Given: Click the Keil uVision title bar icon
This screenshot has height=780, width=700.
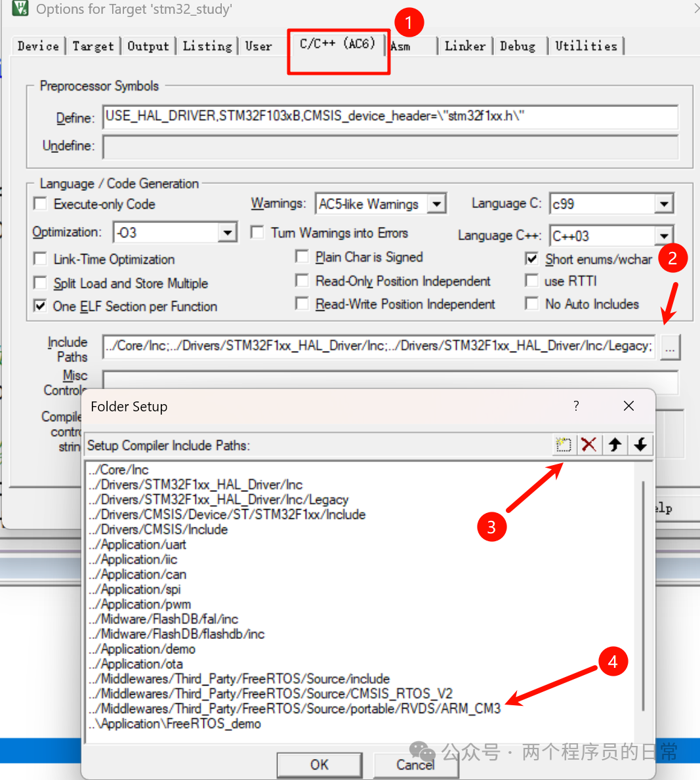Looking at the screenshot, I should pyautogui.click(x=20, y=8).
